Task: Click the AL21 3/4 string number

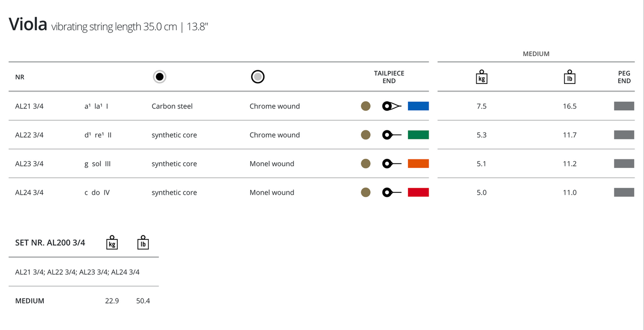Action: pos(29,107)
